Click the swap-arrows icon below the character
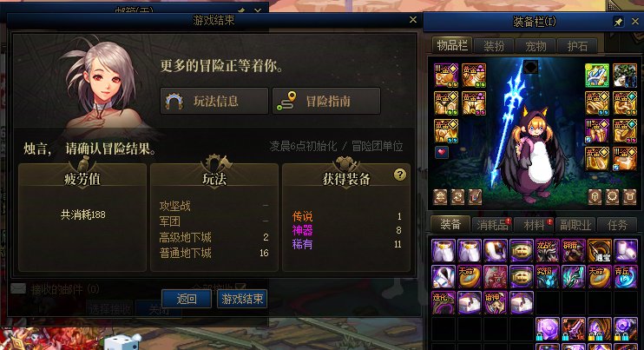Viewport: 644px width, 350px height. pyautogui.click(x=457, y=197)
